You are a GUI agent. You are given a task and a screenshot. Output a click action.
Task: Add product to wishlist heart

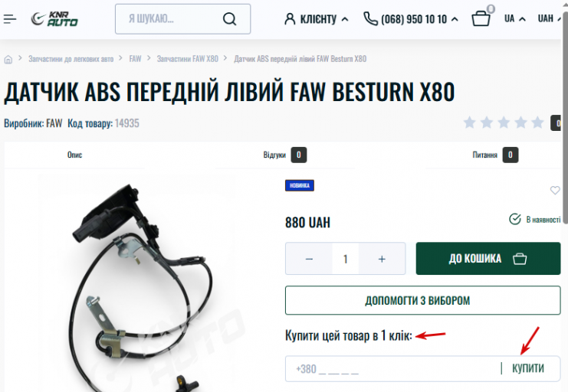555,190
